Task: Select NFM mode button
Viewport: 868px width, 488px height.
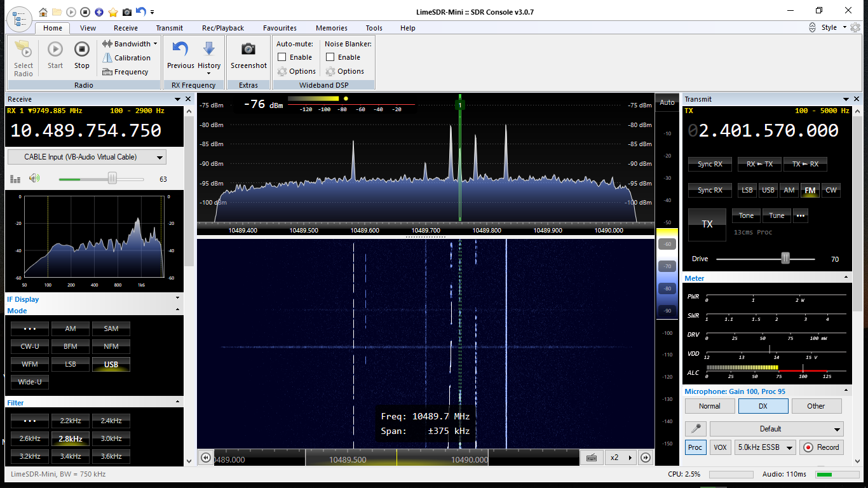Action: coord(111,346)
